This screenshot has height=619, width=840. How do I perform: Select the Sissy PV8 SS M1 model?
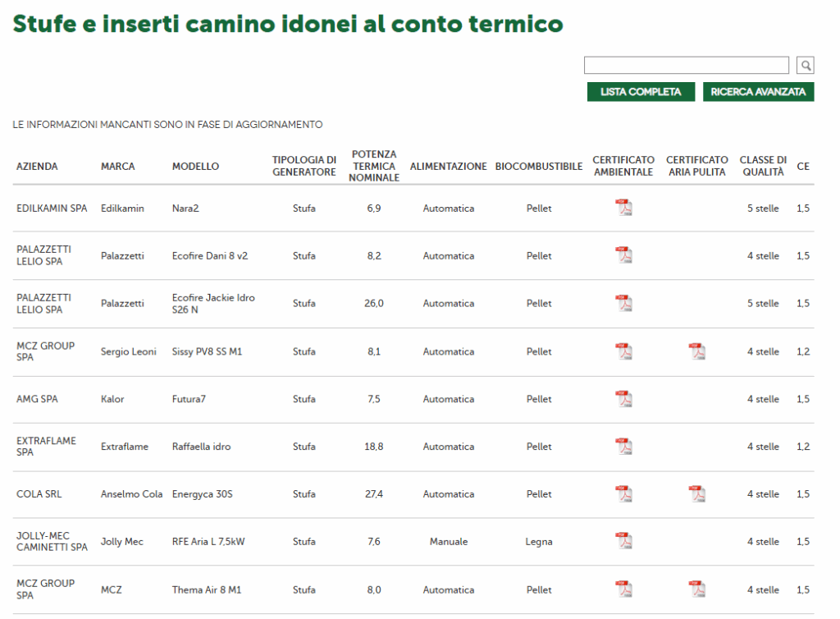[207, 351]
